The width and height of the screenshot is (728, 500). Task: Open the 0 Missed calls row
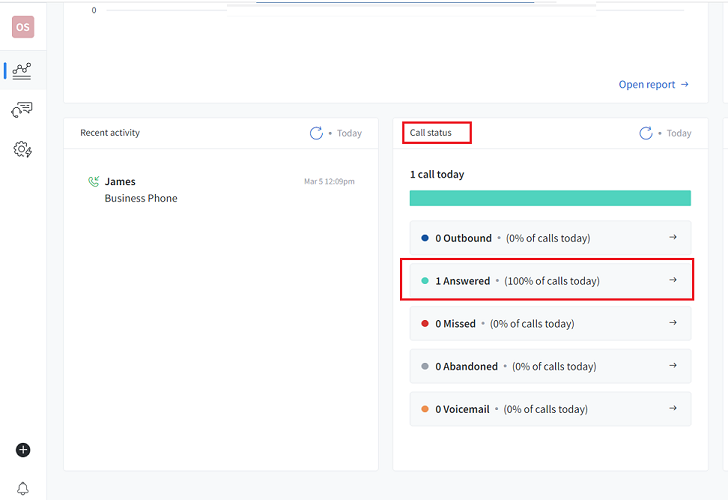coord(550,323)
